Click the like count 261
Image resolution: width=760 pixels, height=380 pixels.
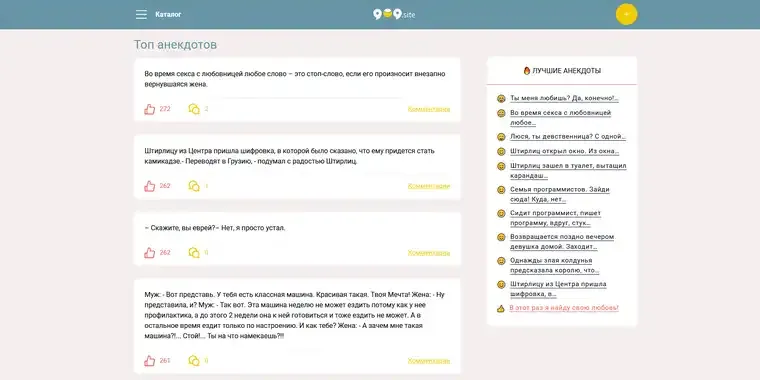click(x=165, y=361)
